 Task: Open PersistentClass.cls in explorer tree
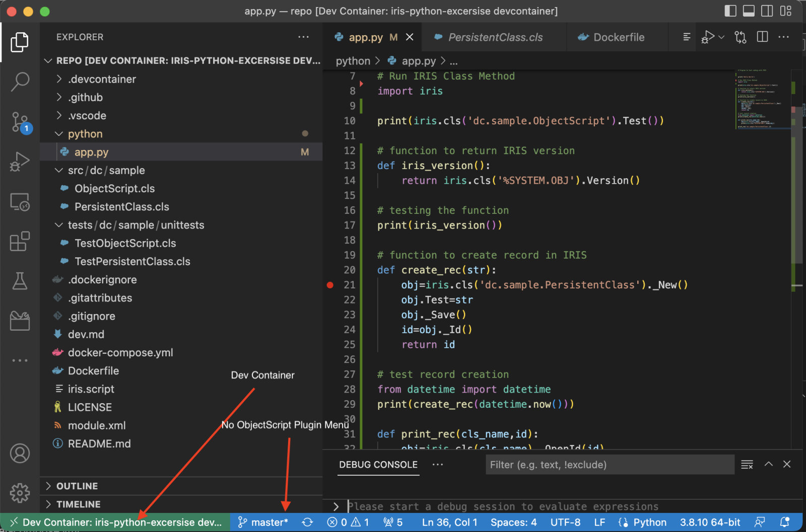pos(181,207)
